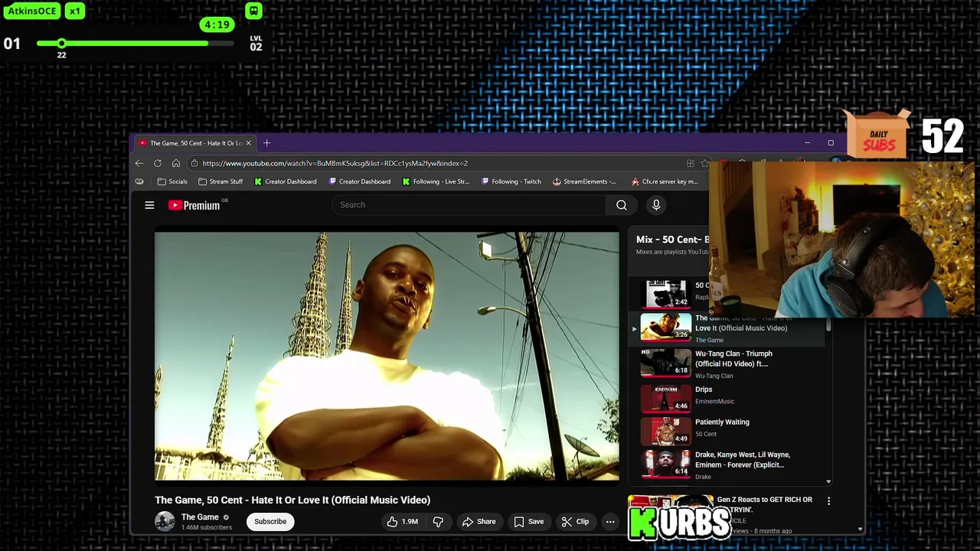Open Gen Z Reacts video options menu
The width and height of the screenshot is (980, 551).
[x=828, y=500]
